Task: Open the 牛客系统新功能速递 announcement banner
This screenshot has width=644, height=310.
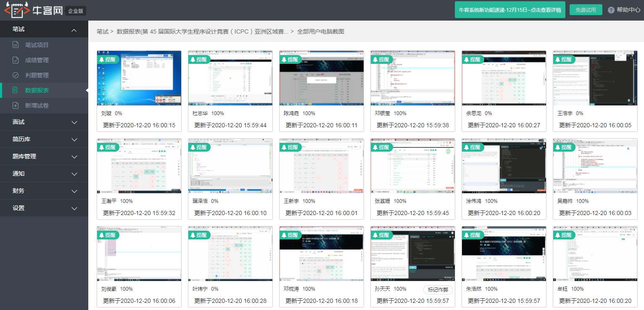Action: coord(510,10)
